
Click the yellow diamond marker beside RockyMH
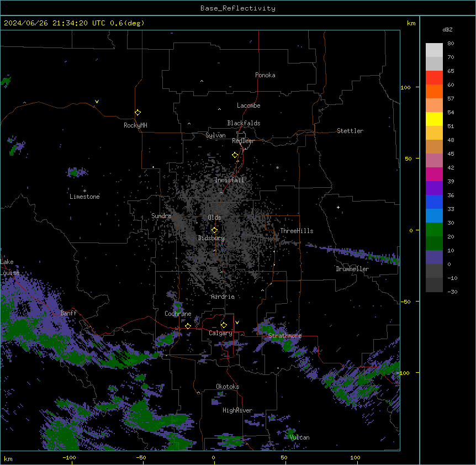pyautogui.click(x=138, y=112)
